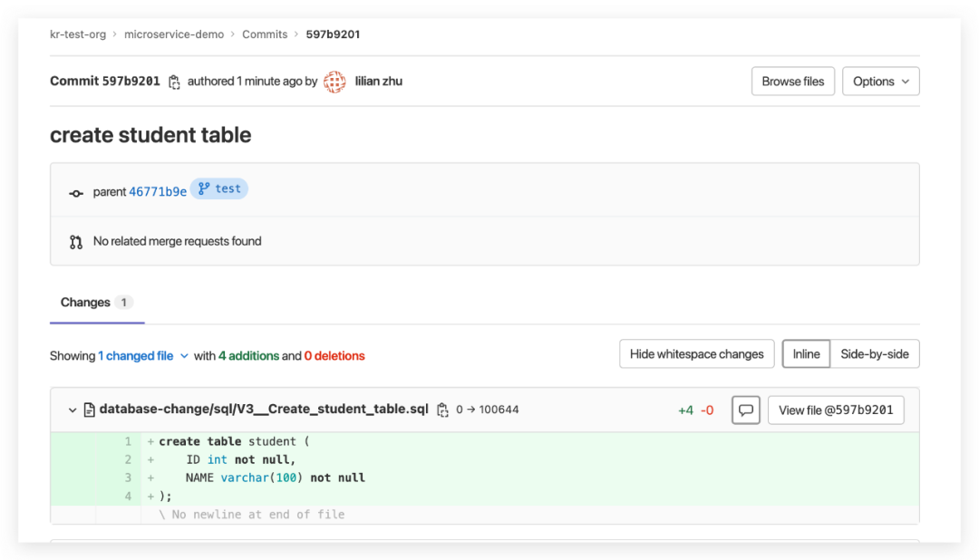
Task: Collapse the V3__Create_student_table.sql diff
Action: [73, 410]
